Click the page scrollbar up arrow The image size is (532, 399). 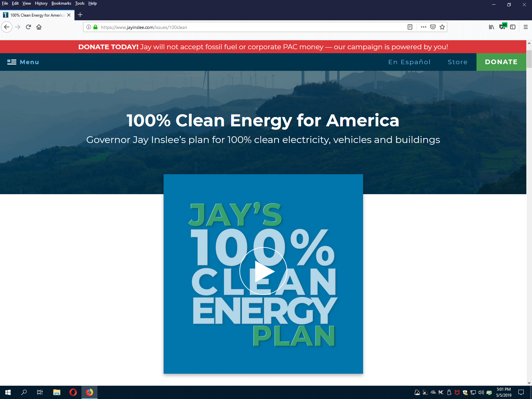(529, 43)
